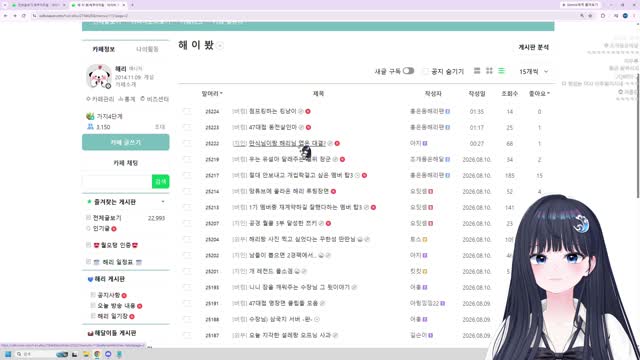Click the browser reload icon
Viewport: 640px width, 360px height.
[24, 16]
